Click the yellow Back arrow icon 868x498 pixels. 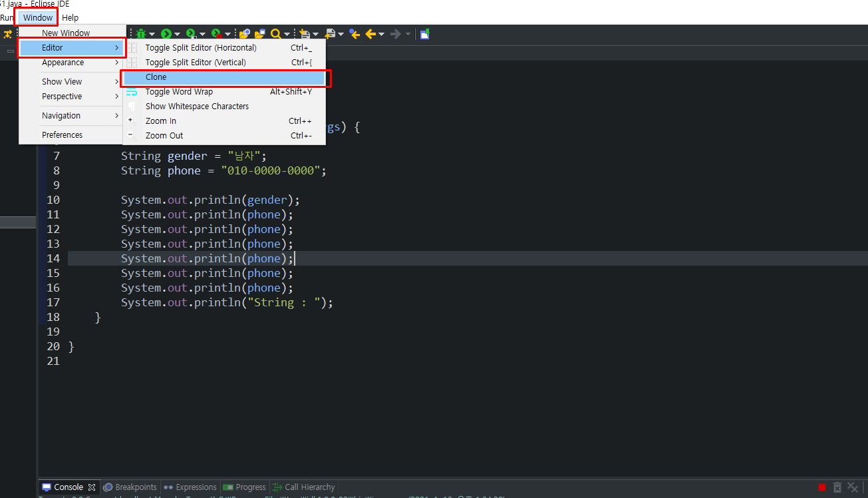tap(370, 33)
